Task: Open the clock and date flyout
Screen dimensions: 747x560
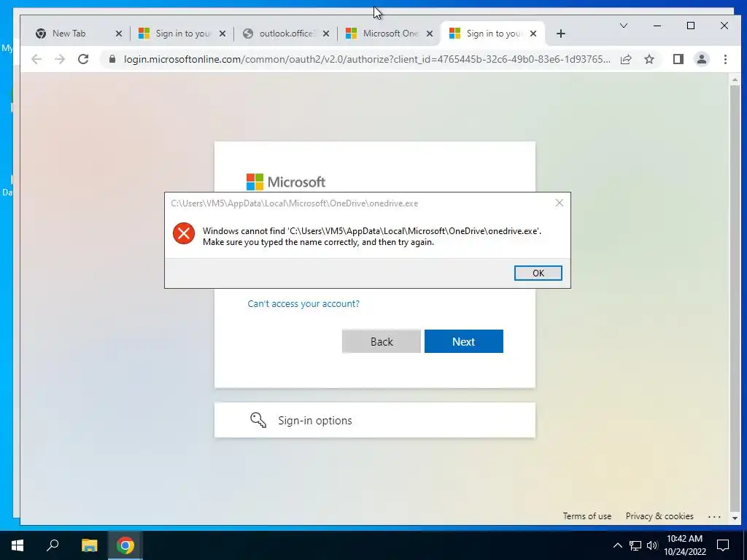Action: [684, 545]
